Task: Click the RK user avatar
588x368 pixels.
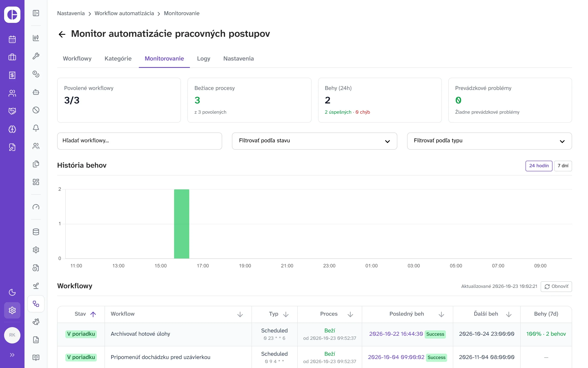Action: 12,335
